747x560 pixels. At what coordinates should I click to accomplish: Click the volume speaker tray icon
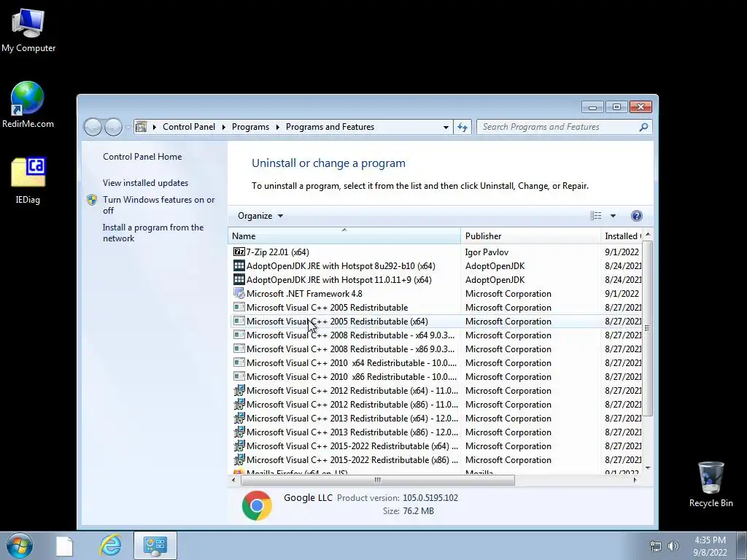[x=673, y=546]
